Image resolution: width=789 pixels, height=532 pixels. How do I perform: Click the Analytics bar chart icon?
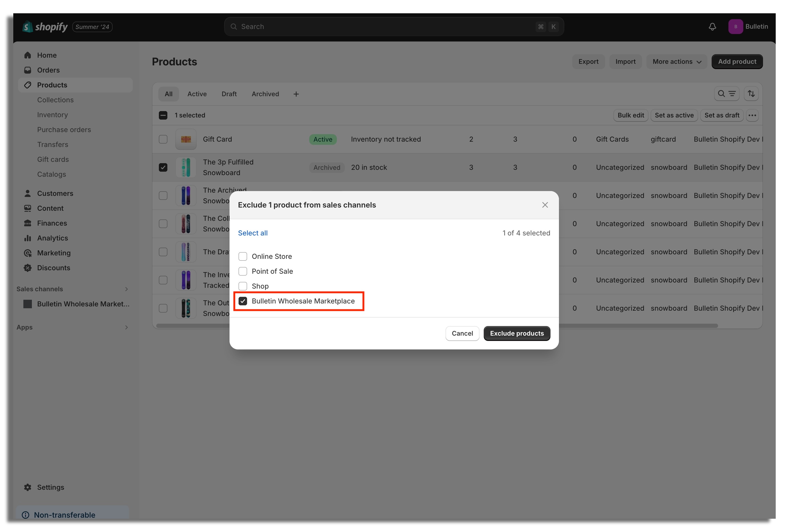click(x=28, y=238)
